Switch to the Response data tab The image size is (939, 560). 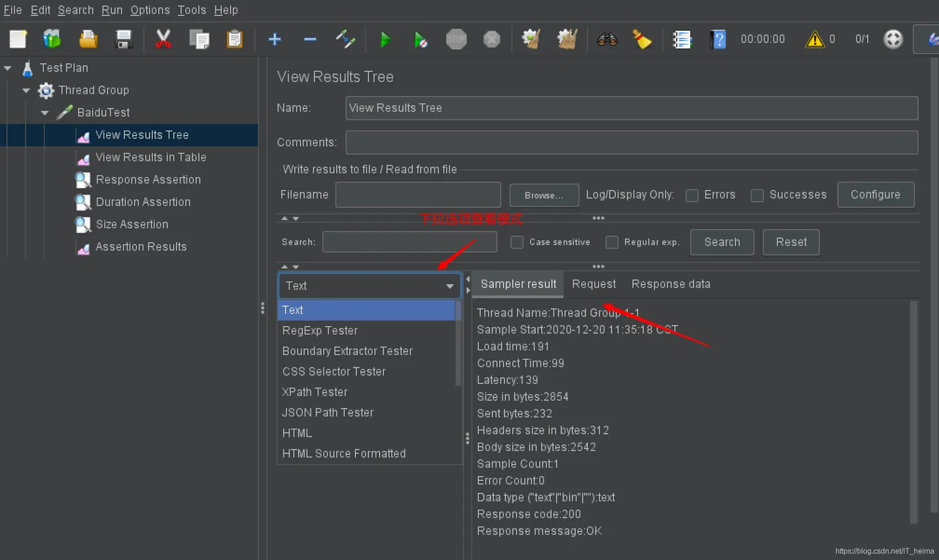[671, 284]
